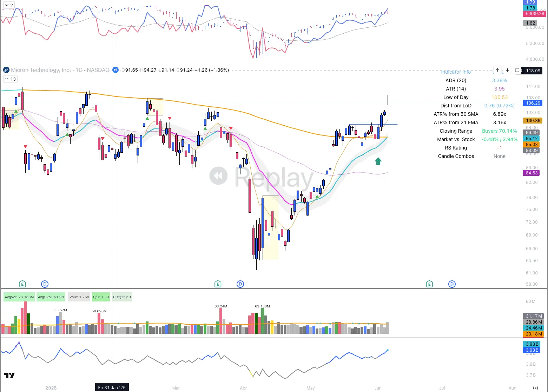
Task: Click the blue Replay mode icon
Action: (x=115, y=70)
